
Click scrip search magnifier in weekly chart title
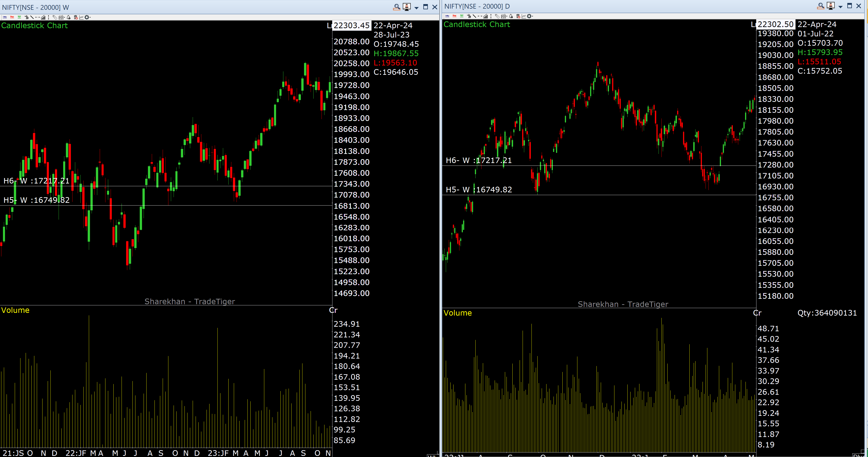point(397,7)
